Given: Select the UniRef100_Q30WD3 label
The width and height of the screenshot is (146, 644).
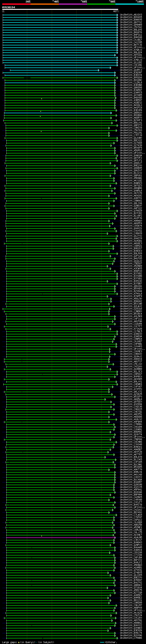Looking at the screenshot, I should 131,628.
